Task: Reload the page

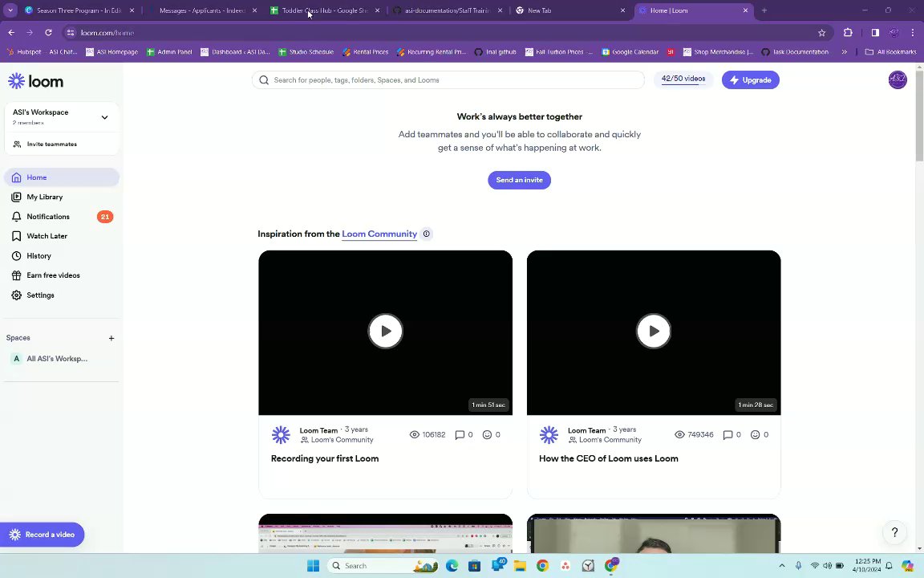Action: [x=48, y=32]
